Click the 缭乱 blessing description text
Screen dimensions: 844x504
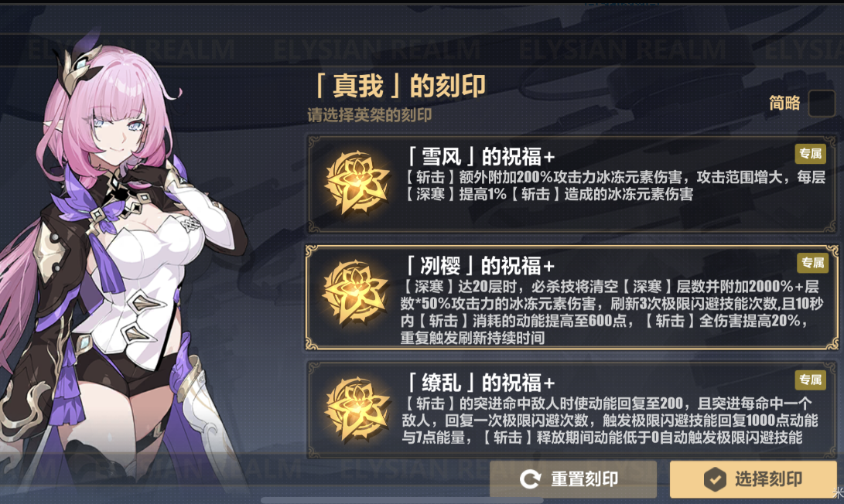(x=610, y=420)
